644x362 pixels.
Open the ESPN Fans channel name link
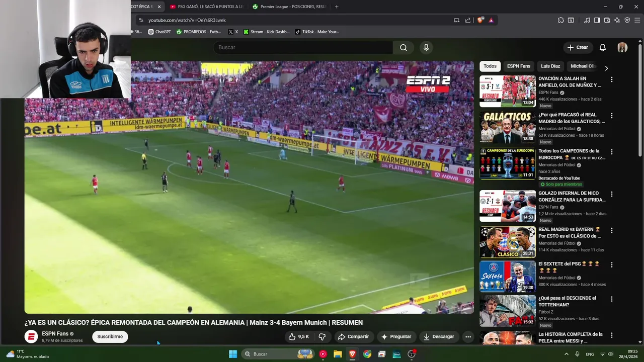pos(55,334)
